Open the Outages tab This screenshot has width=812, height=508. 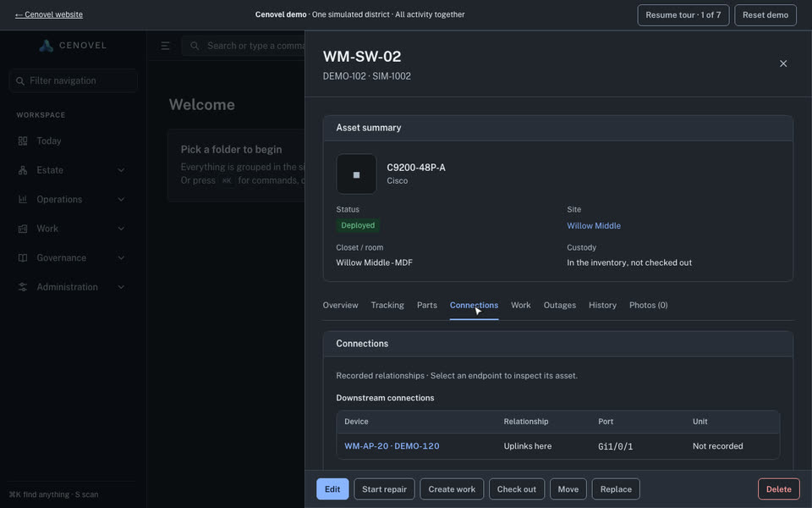click(x=559, y=306)
